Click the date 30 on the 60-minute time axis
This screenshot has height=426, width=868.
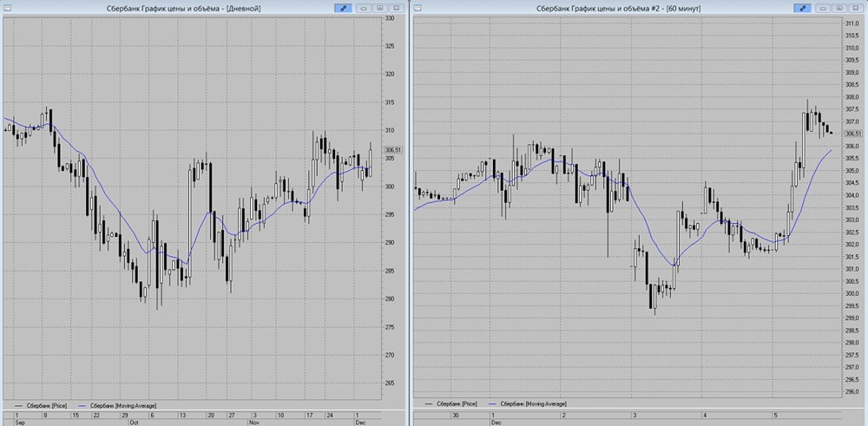(457, 415)
